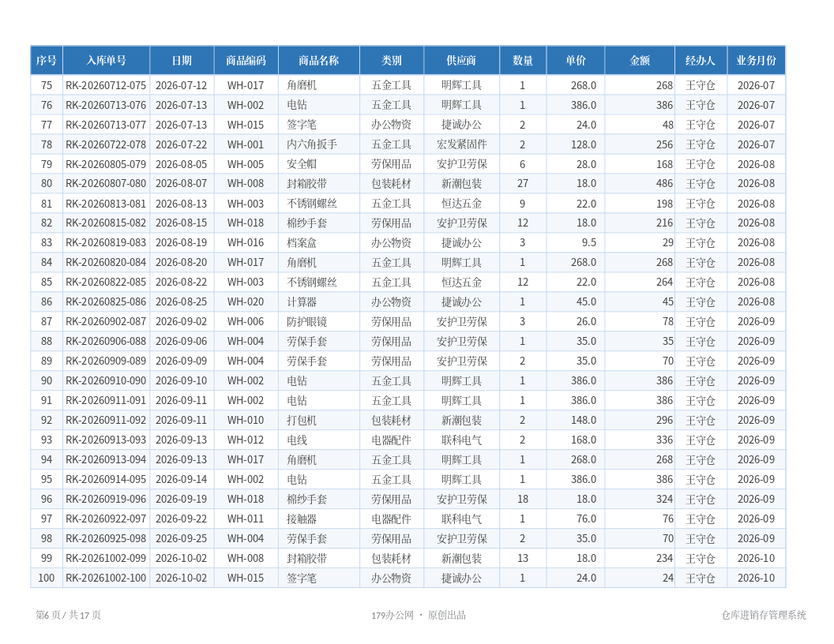Click the 供应商 column header
The width and height of the screenshot is (834, 644).
pos(461,61)
